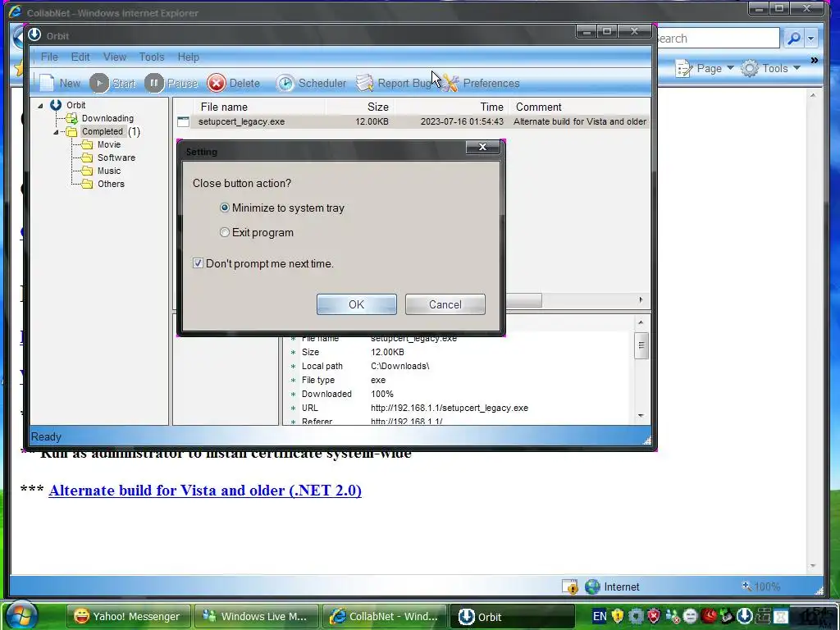Screen dimensions: 840x630
Task: Open the View menu in Orbit
Action: tap(115, 57)
